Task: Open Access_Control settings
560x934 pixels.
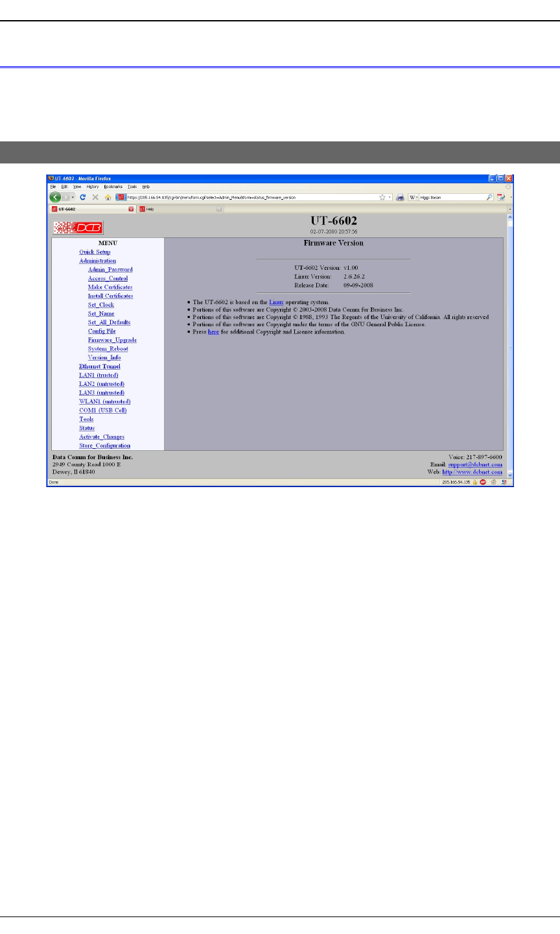Action: tap(108, 278)
